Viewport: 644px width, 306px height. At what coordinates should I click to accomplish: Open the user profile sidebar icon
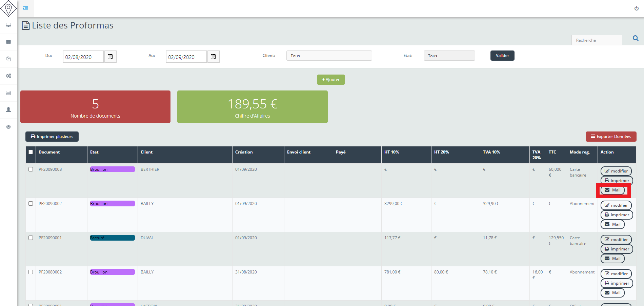[x=8, y=110]
